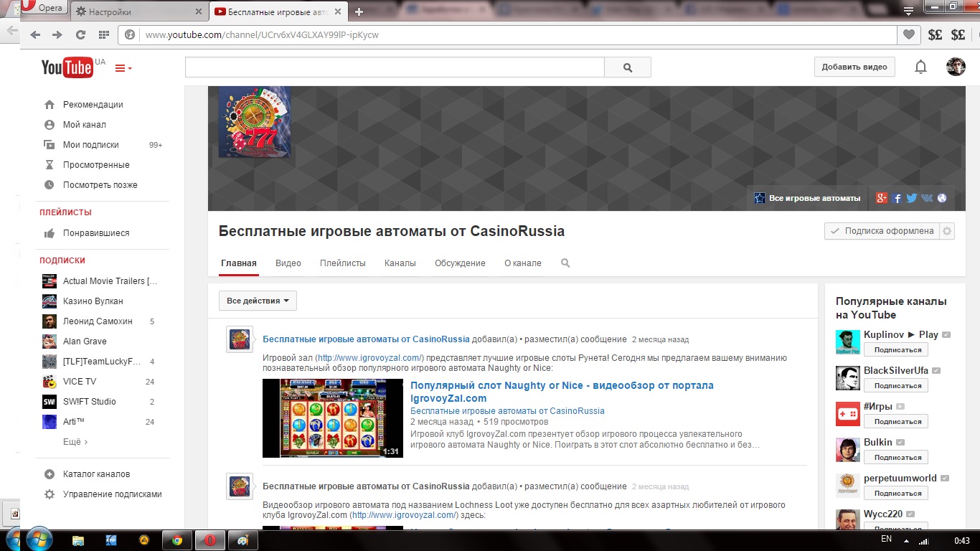Open the Naughty or Nice video title link
The height and width of the screenshot is (551, 980).
562,392
